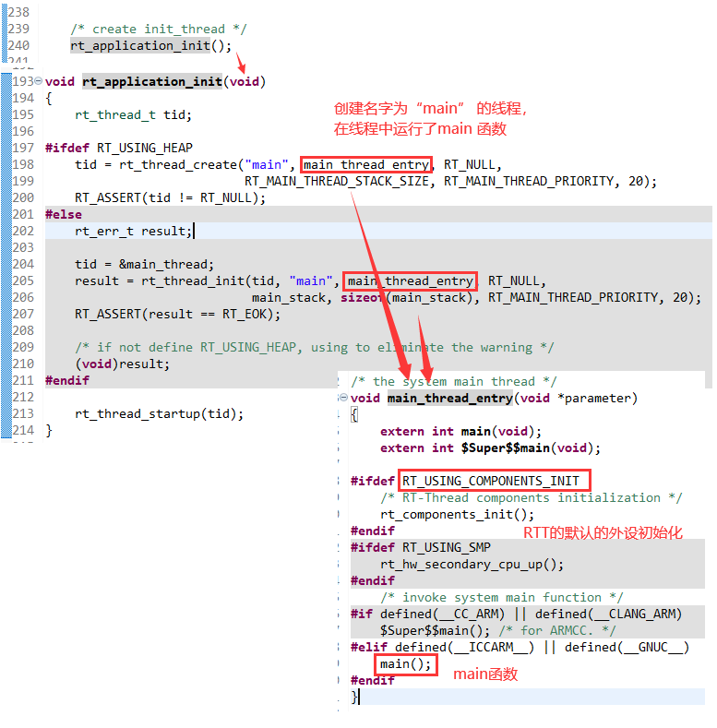
Task: Collapse the main_thread_entry function fold marker
Action: tap(343, 398)
